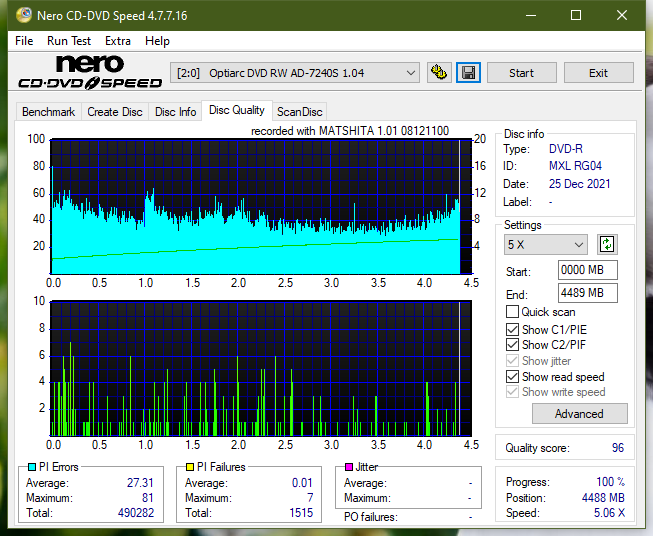This screenshot has width=653, height=536.
Task: Open the File menu
Action: click(24, 41)
